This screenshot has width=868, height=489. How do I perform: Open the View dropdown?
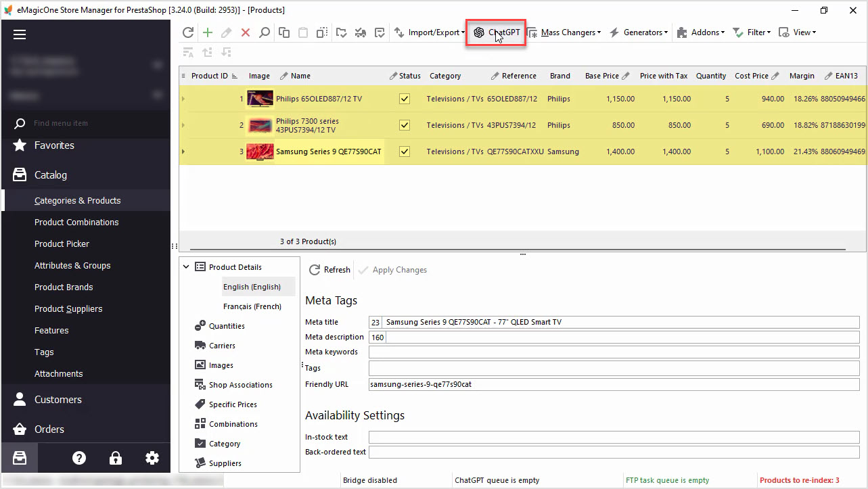(x=798, y=32)
